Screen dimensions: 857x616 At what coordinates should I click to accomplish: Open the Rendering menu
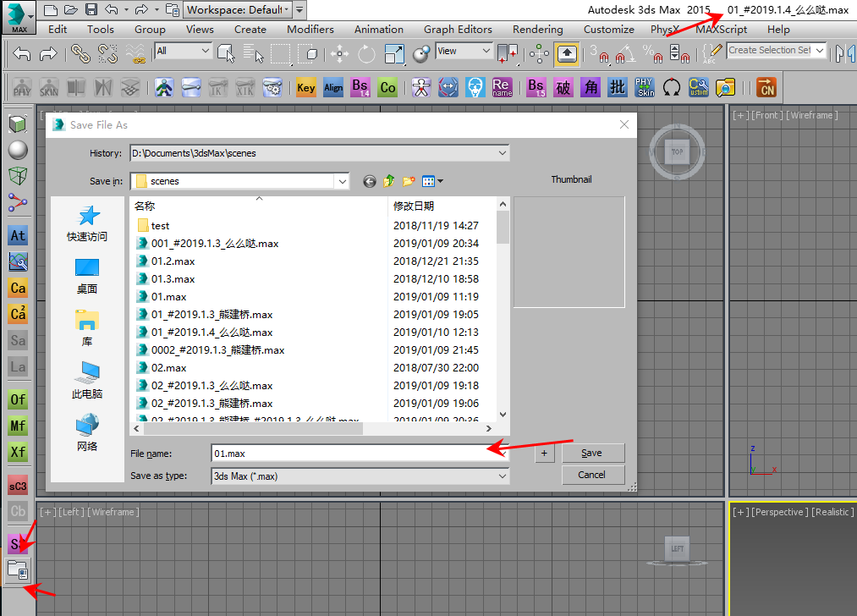538,30
